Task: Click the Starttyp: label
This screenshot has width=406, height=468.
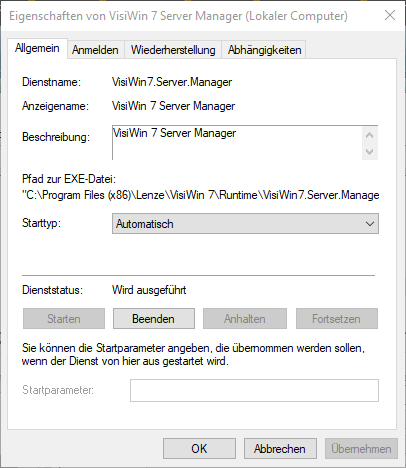Action: tap(41, 223)
